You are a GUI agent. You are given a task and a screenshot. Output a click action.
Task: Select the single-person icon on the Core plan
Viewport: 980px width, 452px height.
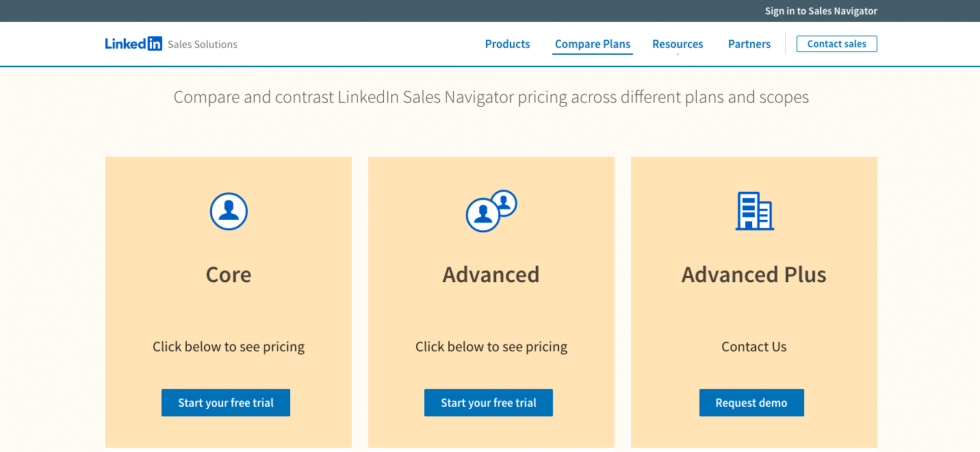229,211
